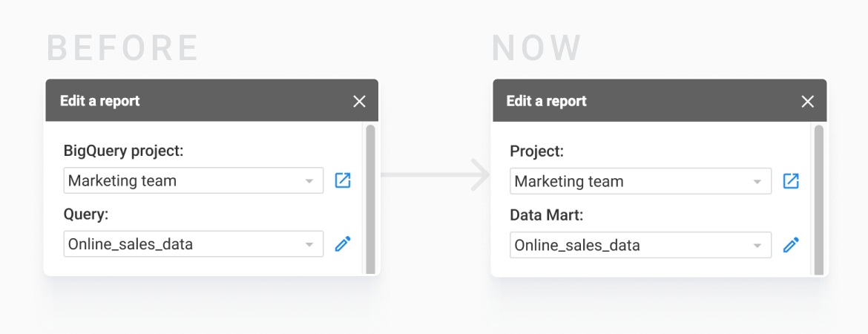Screen dimensions: 868x334
Task: Click the NOW dialog title bar
Action: pos(660,100)
